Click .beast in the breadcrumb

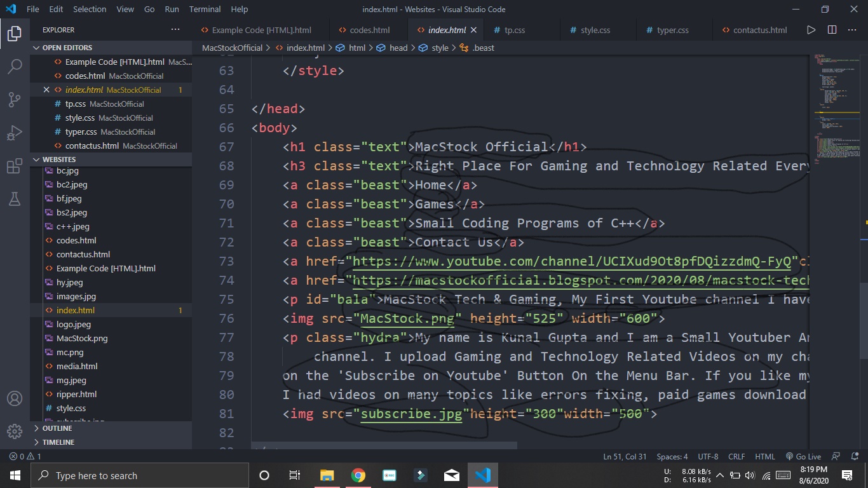[483, 48]
